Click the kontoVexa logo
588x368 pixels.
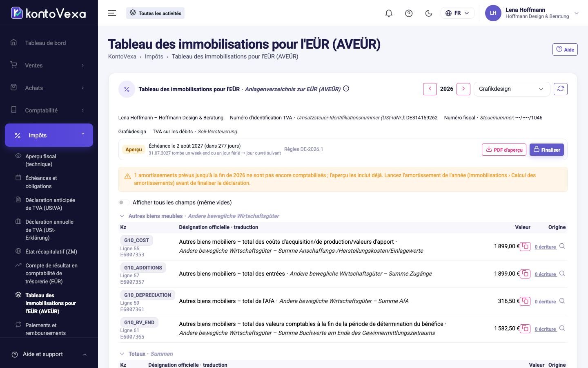point(49,13)
